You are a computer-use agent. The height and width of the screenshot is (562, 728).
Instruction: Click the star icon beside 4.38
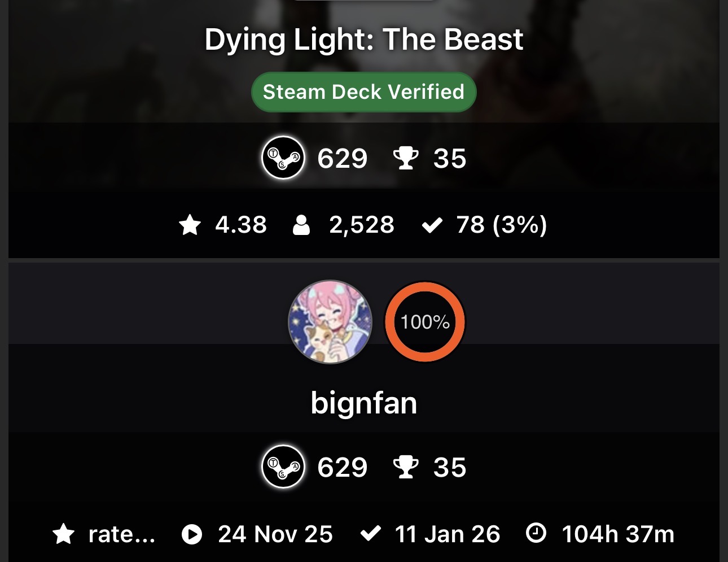pos(190,225)
